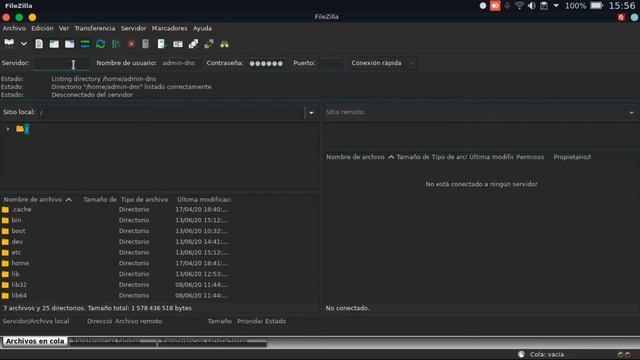Viewport: 640px width, 360px height.
Task: Open the Servidor menu
Action: (133, 28)
